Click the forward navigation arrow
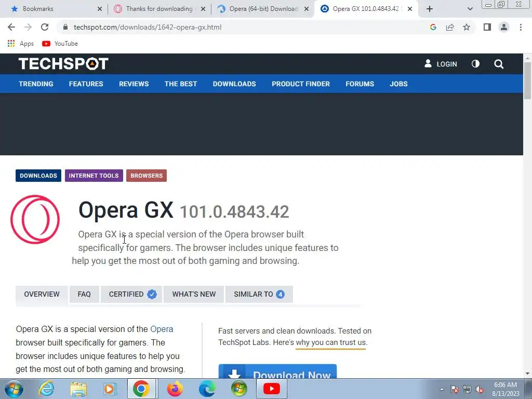532x399 pixels. pyautogui.click(x=28, y=27)
